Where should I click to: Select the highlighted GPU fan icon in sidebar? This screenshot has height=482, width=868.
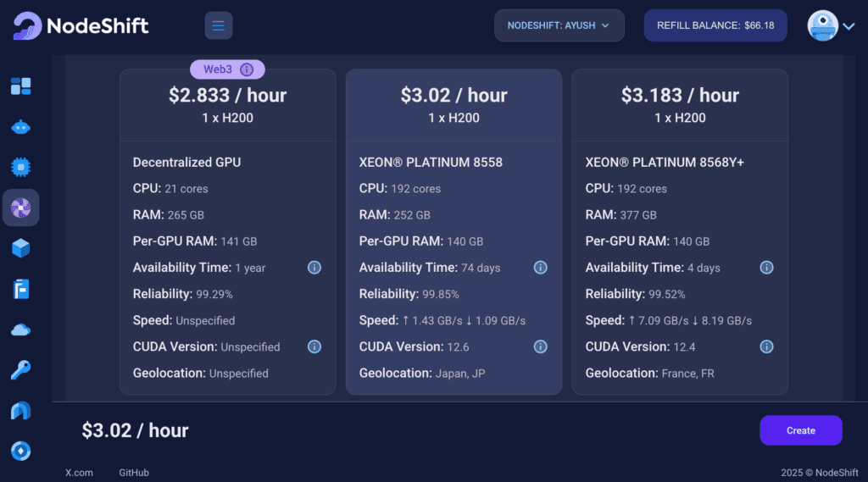(21, 208)
